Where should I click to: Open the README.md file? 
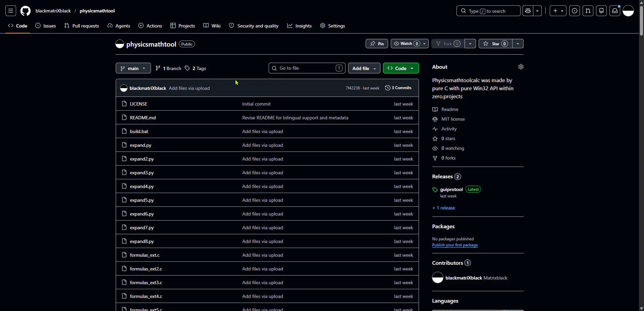[x=143, y=118]
